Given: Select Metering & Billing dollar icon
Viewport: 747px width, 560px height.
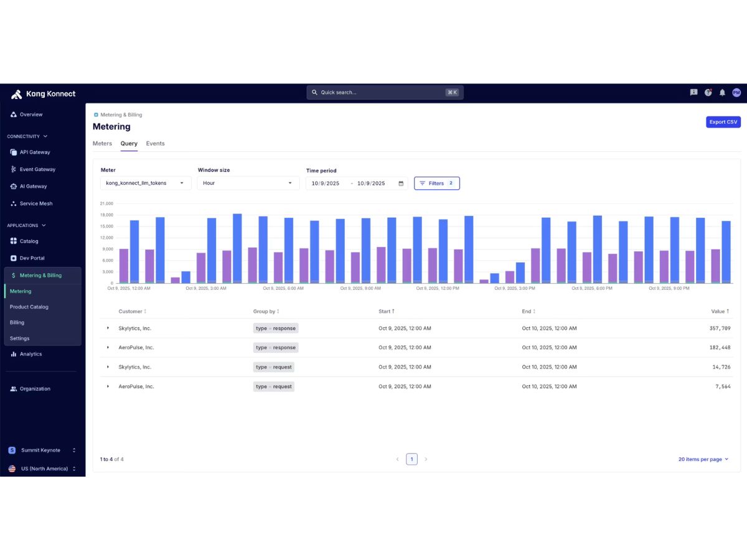Looking at the screenshot, I should tap(14, 275).
